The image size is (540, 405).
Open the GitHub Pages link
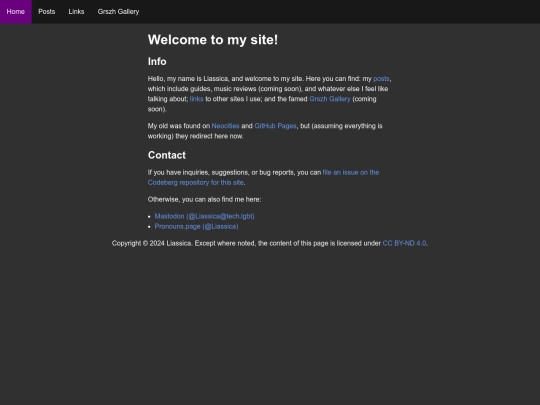(276, 126)
